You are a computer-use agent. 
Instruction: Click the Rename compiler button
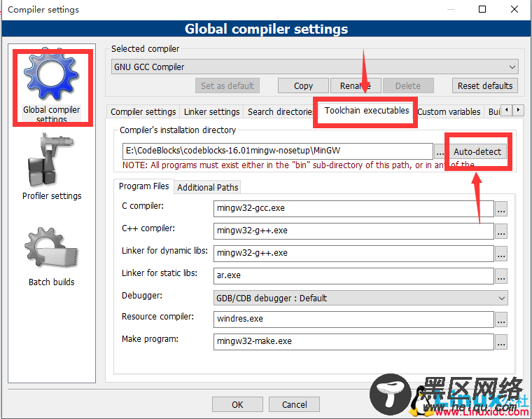pyautogui.click(x=356, y=85)
